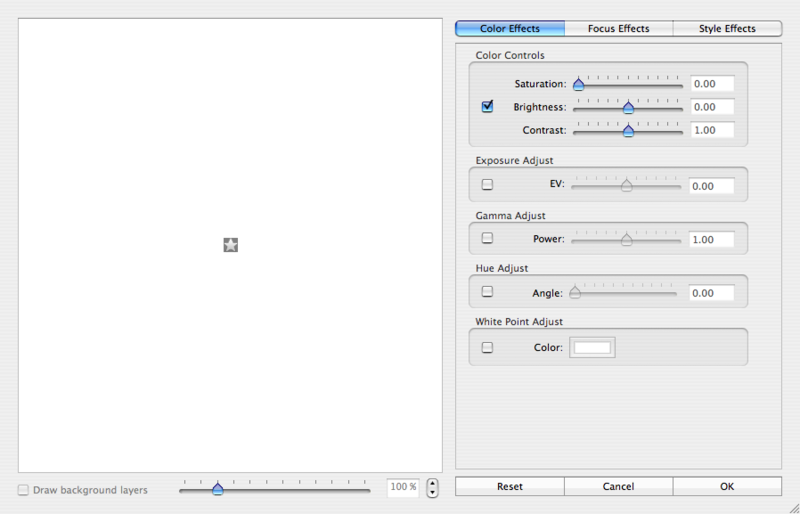Click the preview zoom slider thumb

click(x=218, y=489)
